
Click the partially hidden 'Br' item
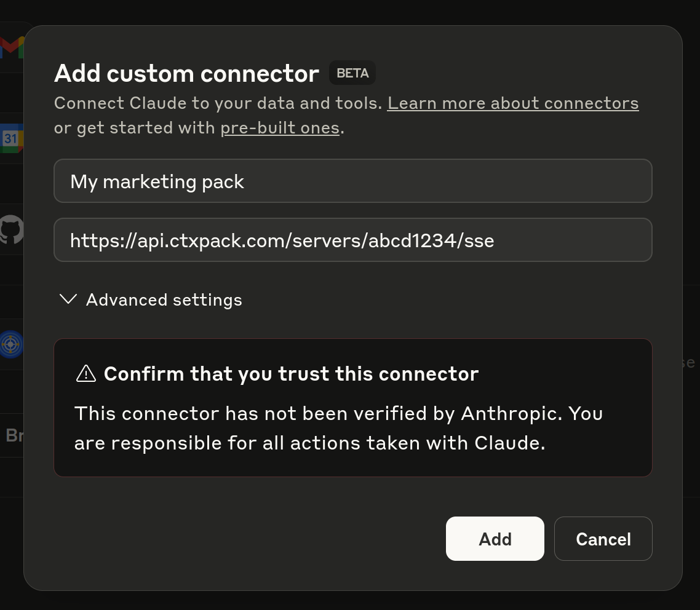coord(14,435)
